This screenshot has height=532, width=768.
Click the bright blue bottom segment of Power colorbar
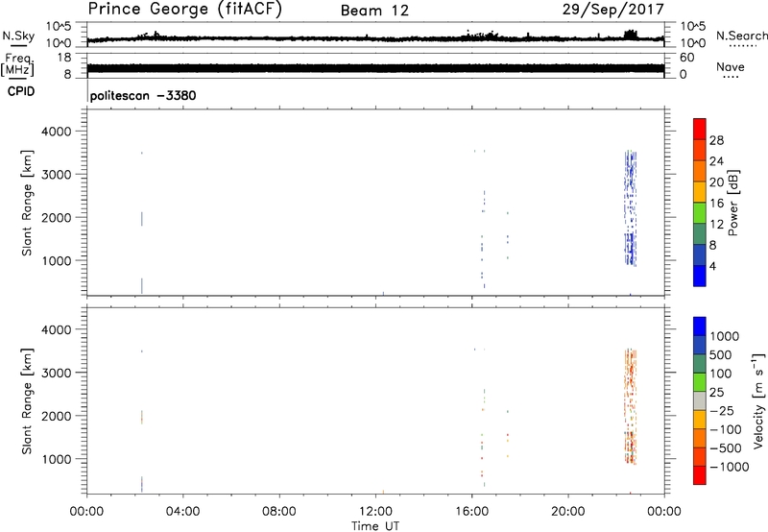pos(700,276)
